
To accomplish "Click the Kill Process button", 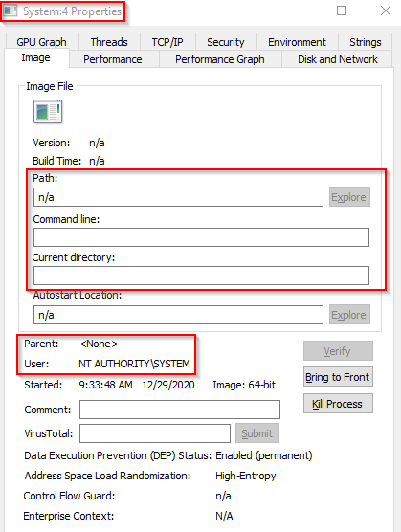I will pyautogui.click(x=338, y=404).
